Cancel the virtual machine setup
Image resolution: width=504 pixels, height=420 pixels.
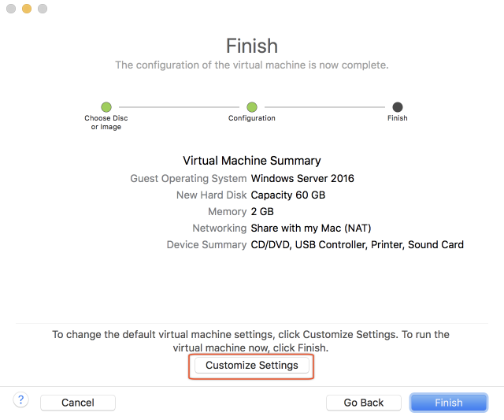78,403
